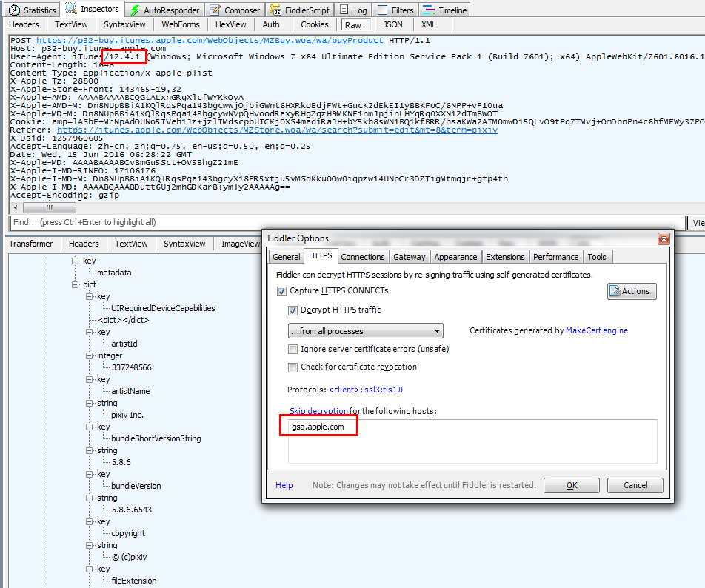Open the Referer URL link
Image resolution: width=705 pixels, height=588 pixels.
point(278,130)
